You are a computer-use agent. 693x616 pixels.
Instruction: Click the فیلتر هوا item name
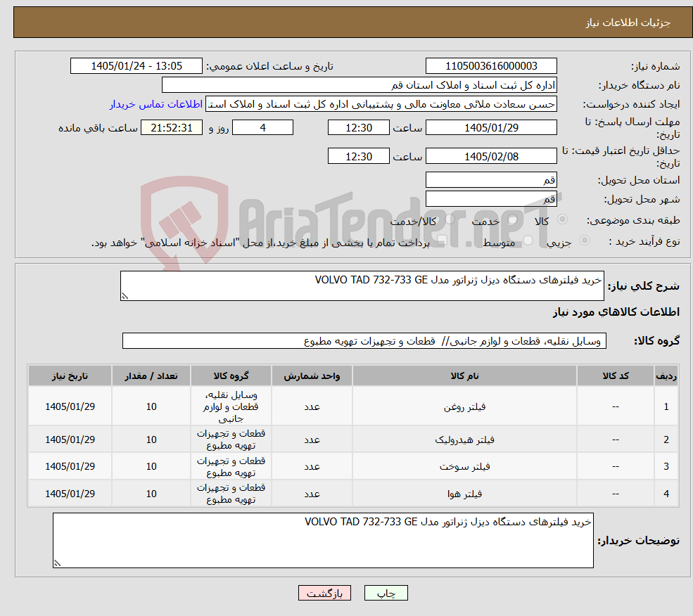(x=464, y=494)
